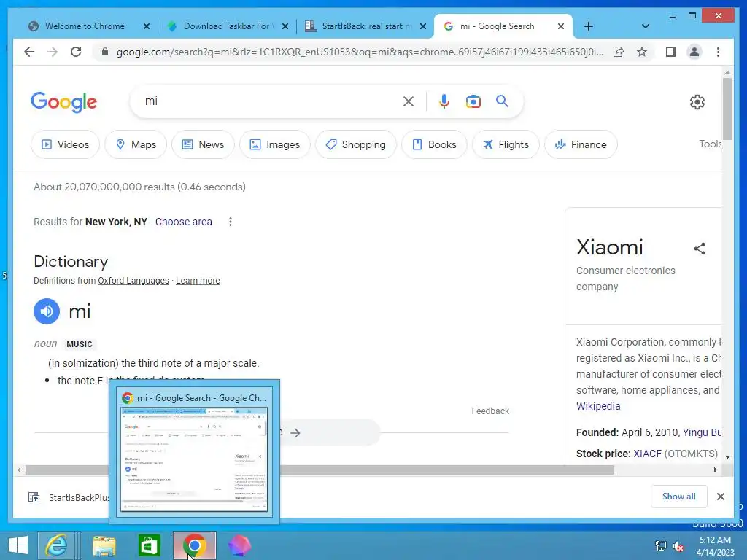Search by image with camera icon

473,101
